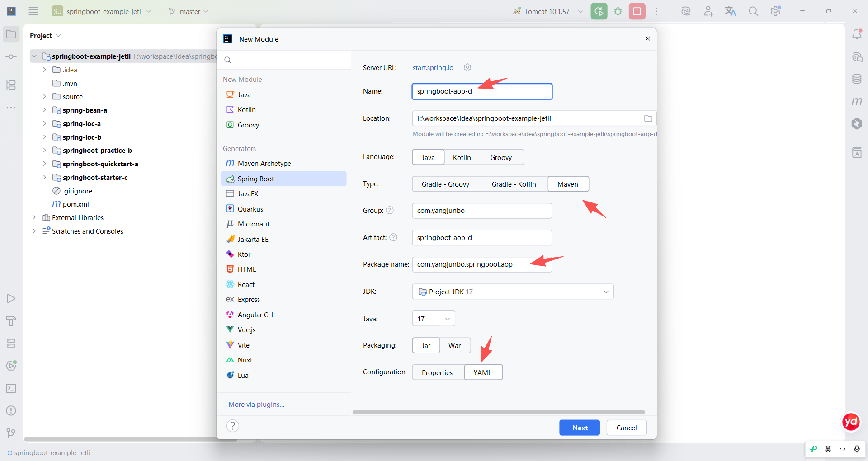Open the Notifications bell

click(x=857, y=34)
